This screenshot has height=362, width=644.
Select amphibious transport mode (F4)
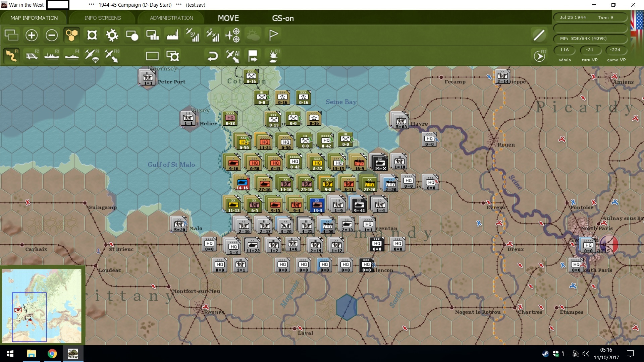(72, 56)
